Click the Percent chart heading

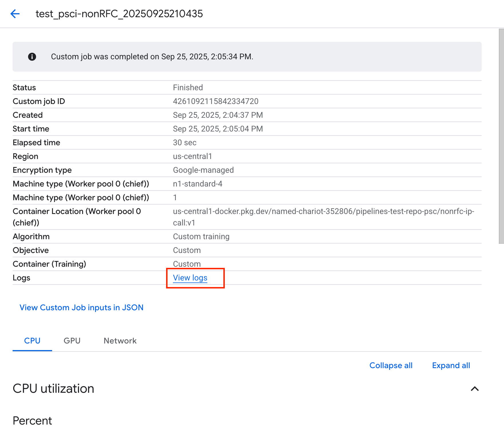click(32, 421)
